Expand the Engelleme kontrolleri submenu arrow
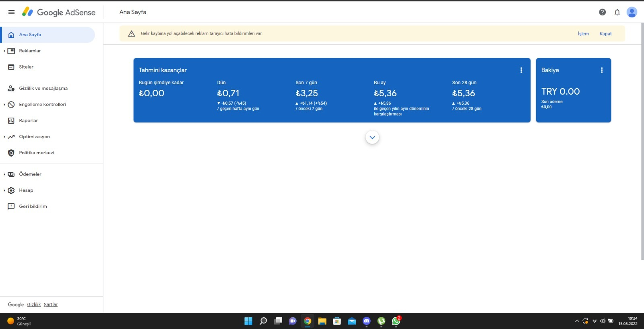 coord(4,105)
